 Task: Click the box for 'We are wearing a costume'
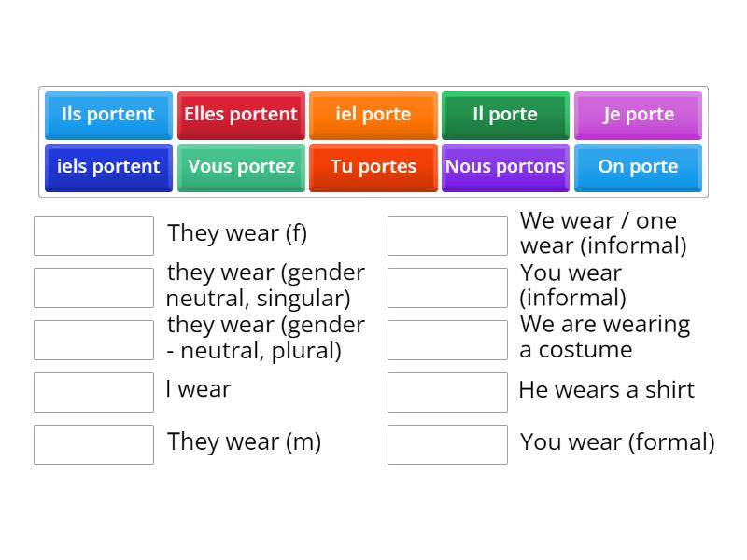[447, 340]
